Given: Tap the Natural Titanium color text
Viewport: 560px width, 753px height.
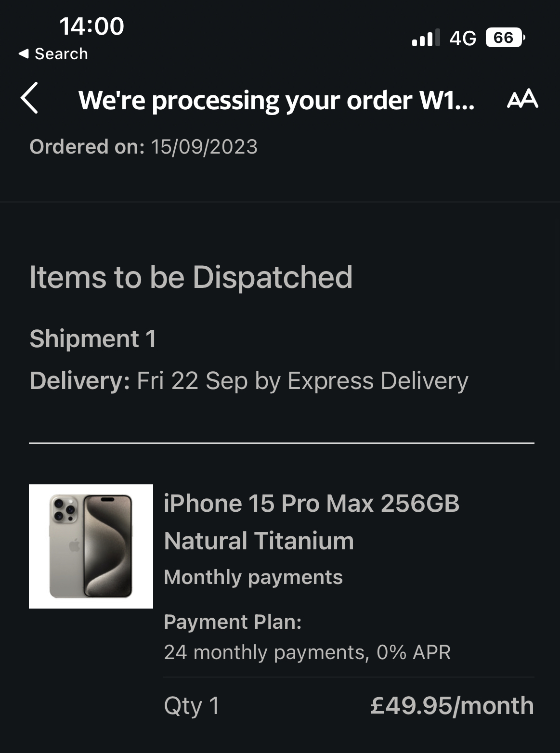Looking at the screenshot, I should 259,541.
